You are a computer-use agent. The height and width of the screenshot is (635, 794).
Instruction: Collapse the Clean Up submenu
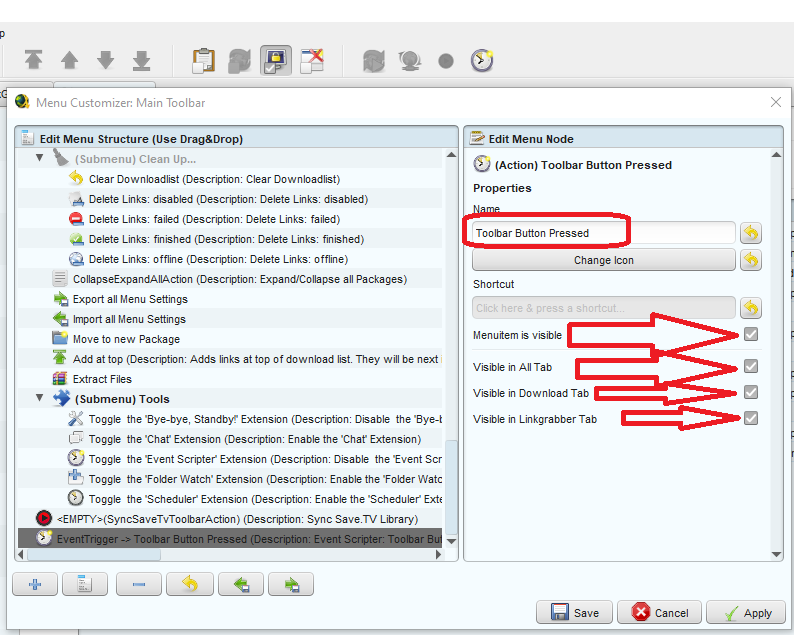coord(41,159)
